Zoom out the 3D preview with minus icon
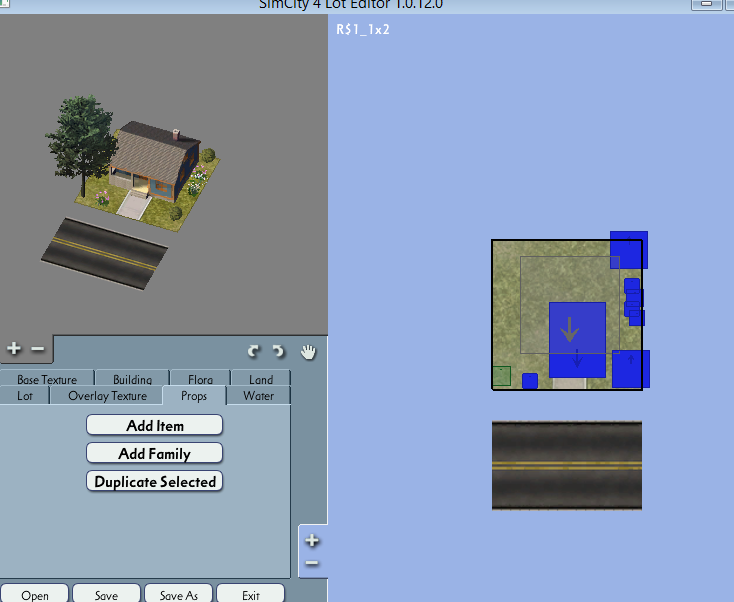The width and height of the screenshot is (734, 602). pos(38,349)
